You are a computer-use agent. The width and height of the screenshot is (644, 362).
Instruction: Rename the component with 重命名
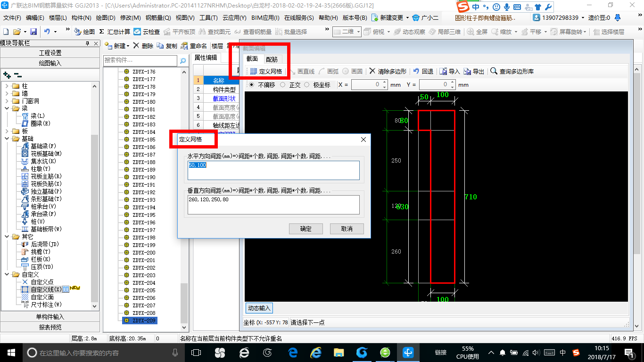pyautogui.click(x=194, y=46)
